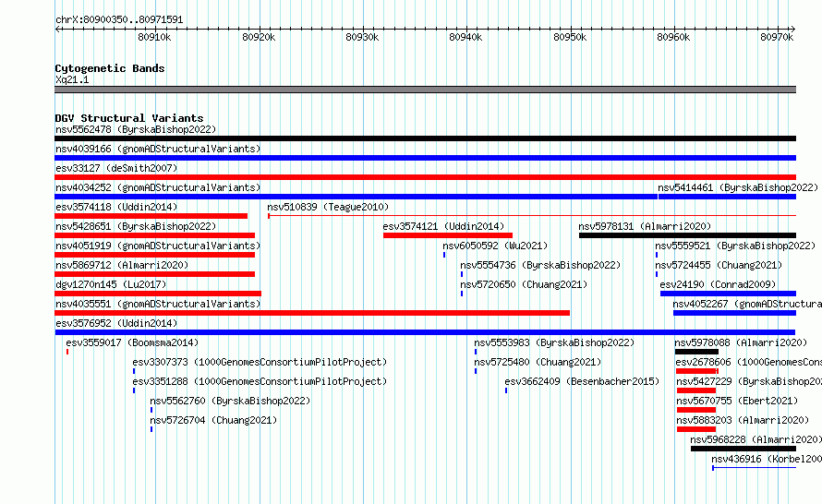Click the 80940k ruler tick label
Viewport: 822px width, 504px height.
coord(465,37)
